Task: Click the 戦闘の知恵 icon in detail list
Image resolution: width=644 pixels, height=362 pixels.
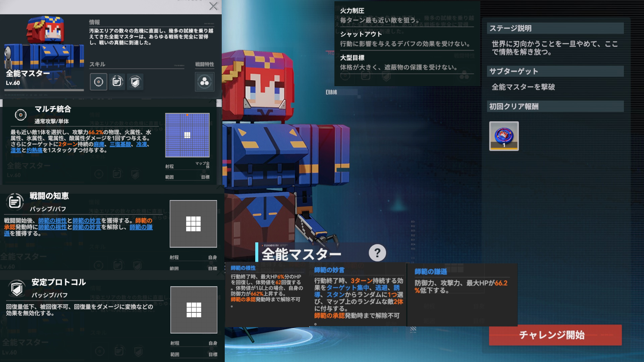Action: [15, 202]
